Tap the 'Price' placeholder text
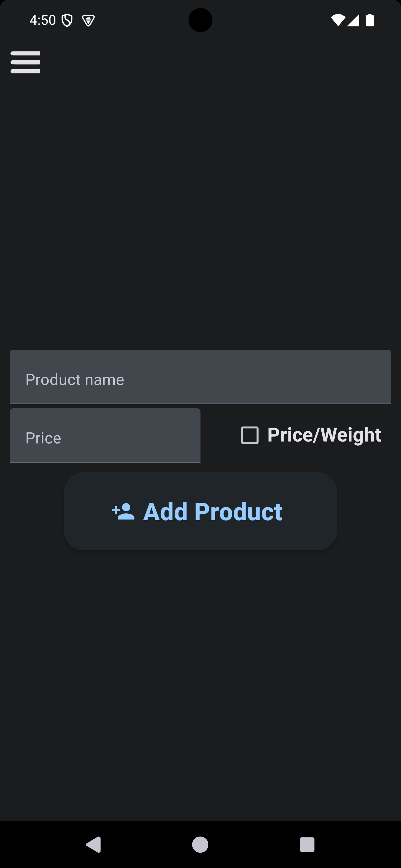 click(43, 438)
